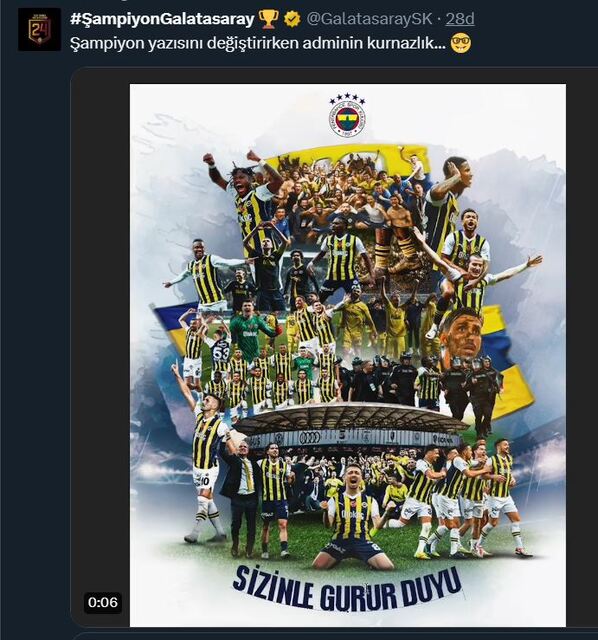Screen dimensions: 598x640
Task: Click the SIZINLE GURUR DUYU banner text
Action: point(347,588)
